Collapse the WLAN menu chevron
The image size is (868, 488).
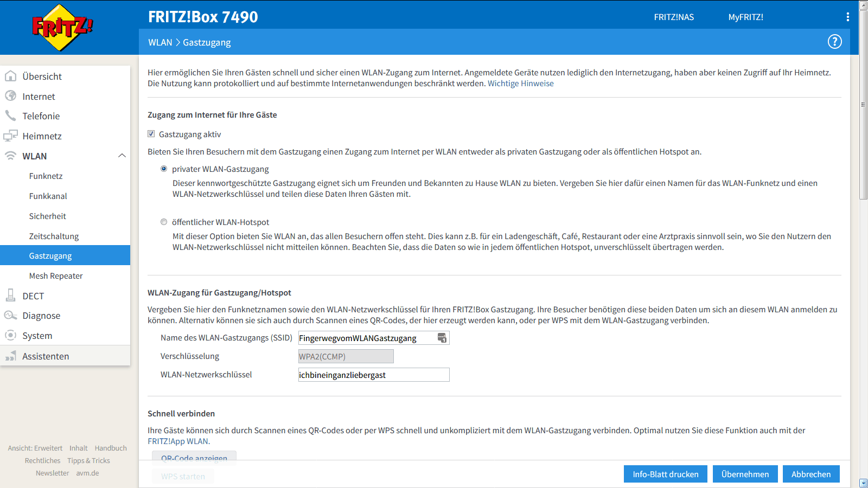point(122,156)
